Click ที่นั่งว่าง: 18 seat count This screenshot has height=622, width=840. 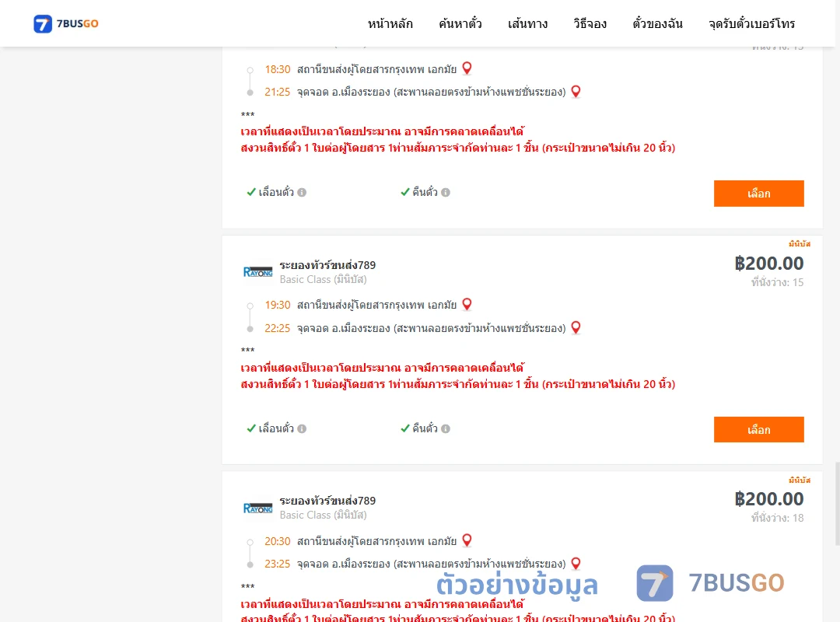[777, 518]
